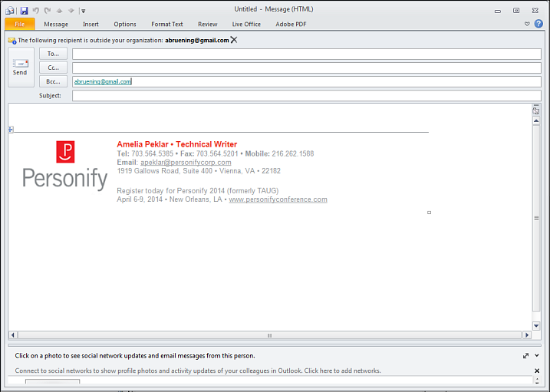
Task: Dismiss the outside-organization mail tip with X
Action: point(234,40)
